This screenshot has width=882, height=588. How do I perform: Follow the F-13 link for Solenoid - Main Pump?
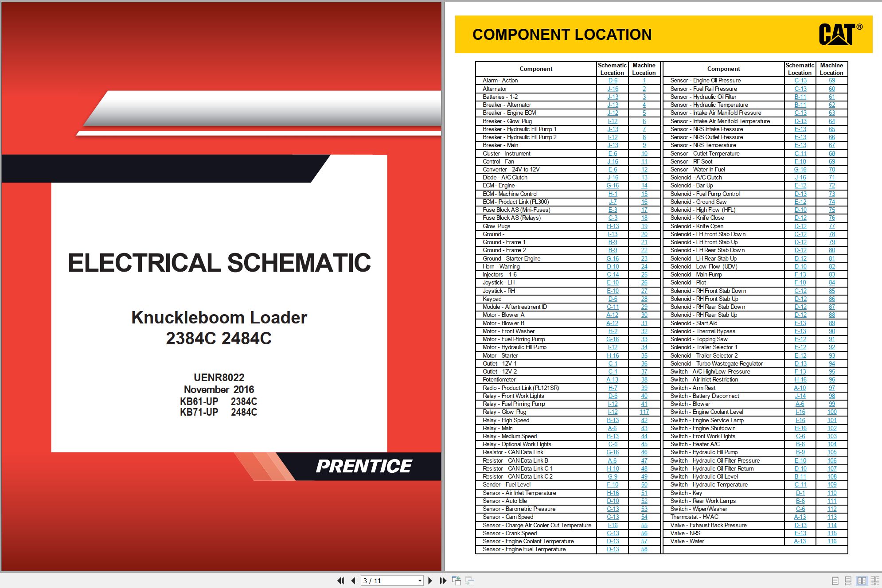pyautogui.click(x=800, y=275)
